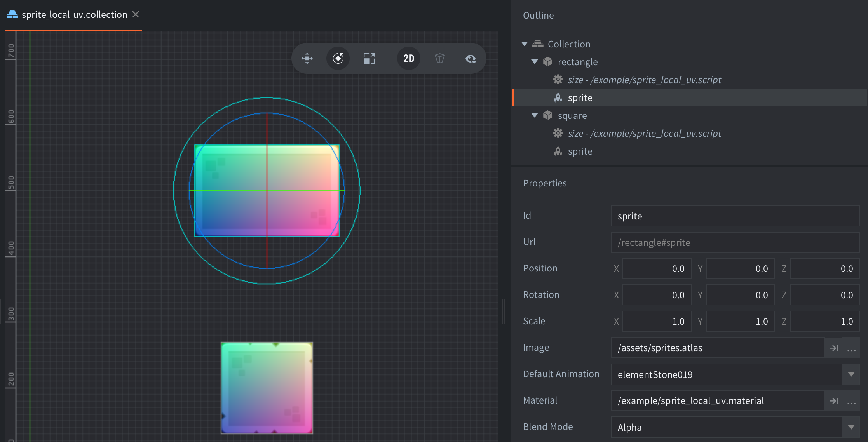Image resolution: width=868 pixels, height=442 pixels.
Task: Open the Default Animation dropdown
Action: click(x=851, y=374)
